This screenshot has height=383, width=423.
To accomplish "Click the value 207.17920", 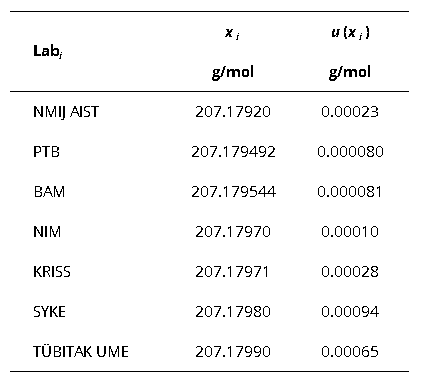I will tap(233, 112).
